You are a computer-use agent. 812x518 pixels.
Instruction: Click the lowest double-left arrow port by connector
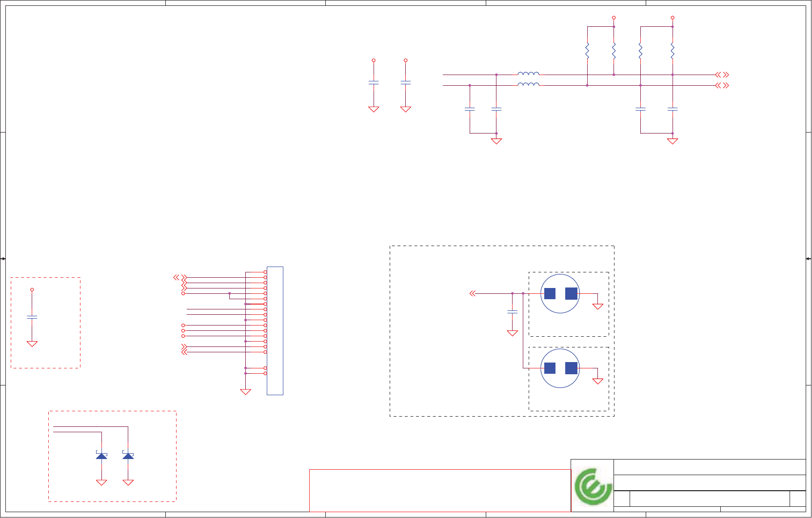[x=184, y=352]
